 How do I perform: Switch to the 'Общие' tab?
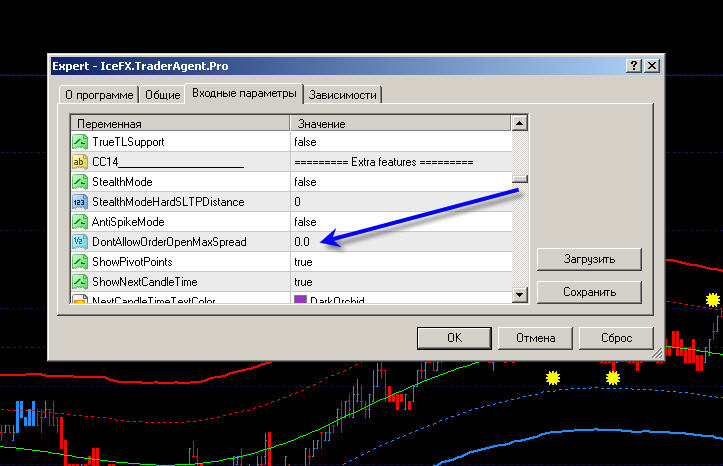pos(162,95)
